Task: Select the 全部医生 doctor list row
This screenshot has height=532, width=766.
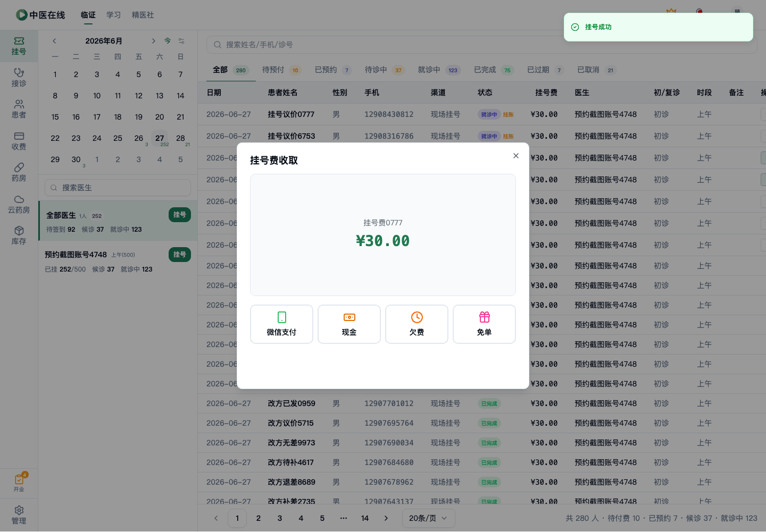Action: (118, 221)
